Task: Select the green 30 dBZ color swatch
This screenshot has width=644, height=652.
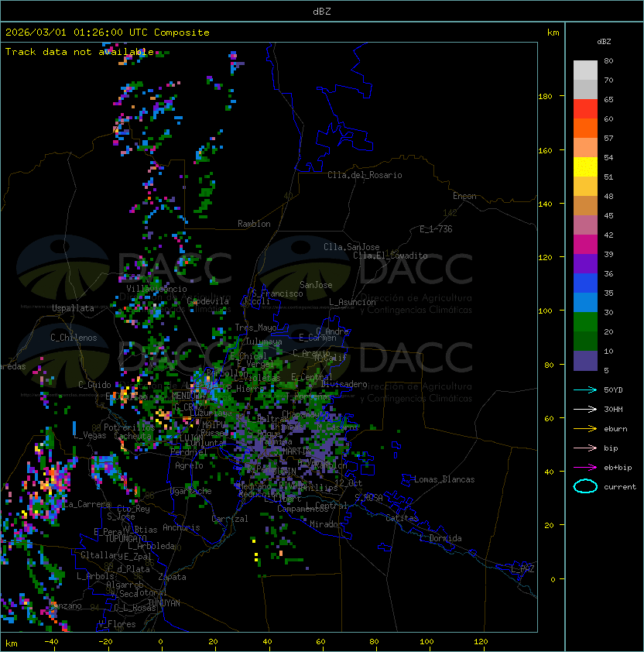Action: 585,322
